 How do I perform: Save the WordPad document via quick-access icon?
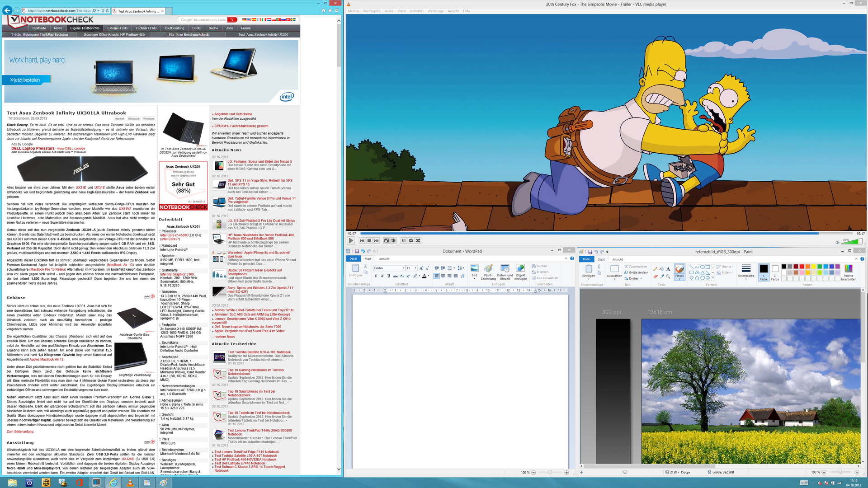tap(357, 251)
